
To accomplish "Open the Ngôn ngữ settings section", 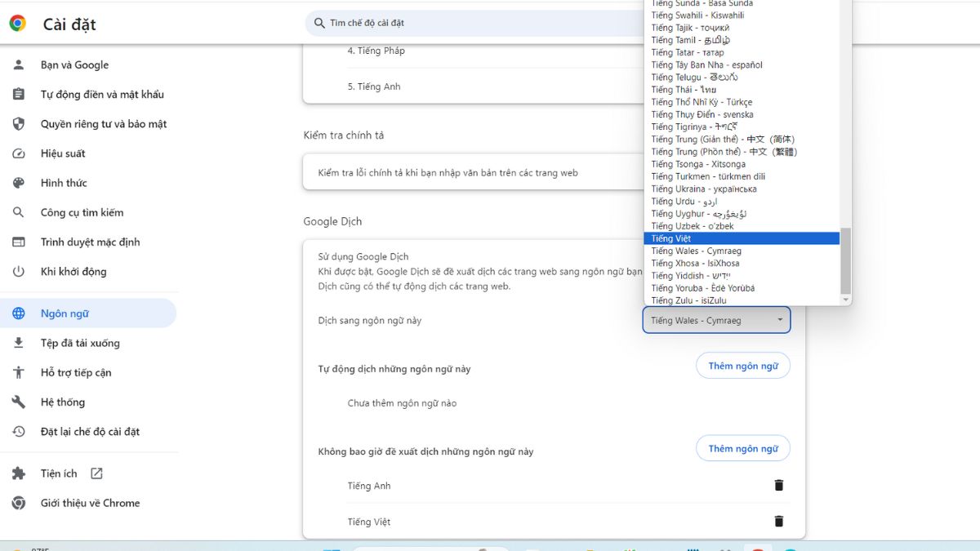I will coord(88,313).
